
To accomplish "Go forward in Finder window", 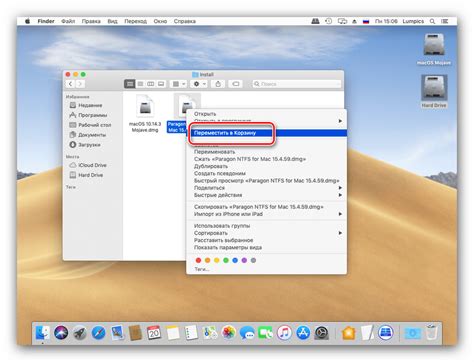I will point(80,84).
